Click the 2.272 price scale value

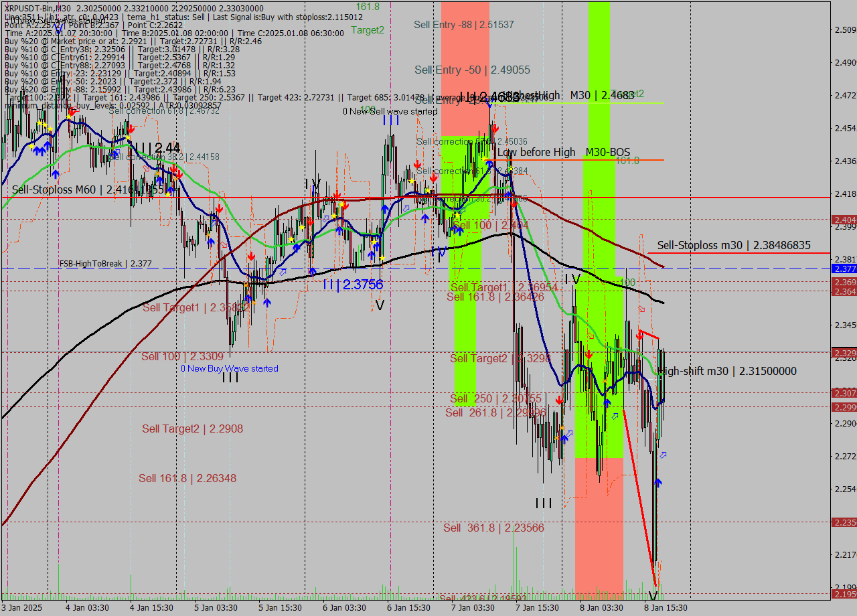845,457
